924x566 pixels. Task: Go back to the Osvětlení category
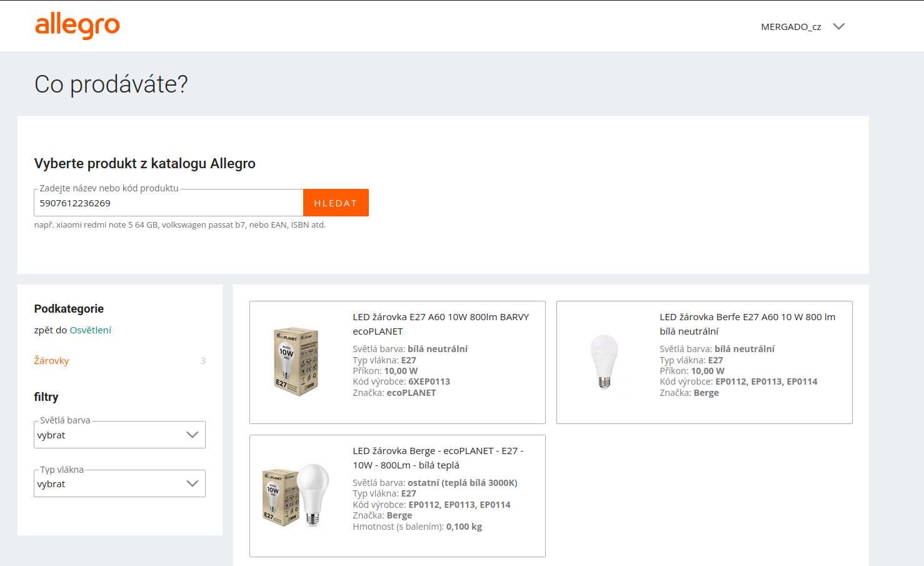(90, 330)
